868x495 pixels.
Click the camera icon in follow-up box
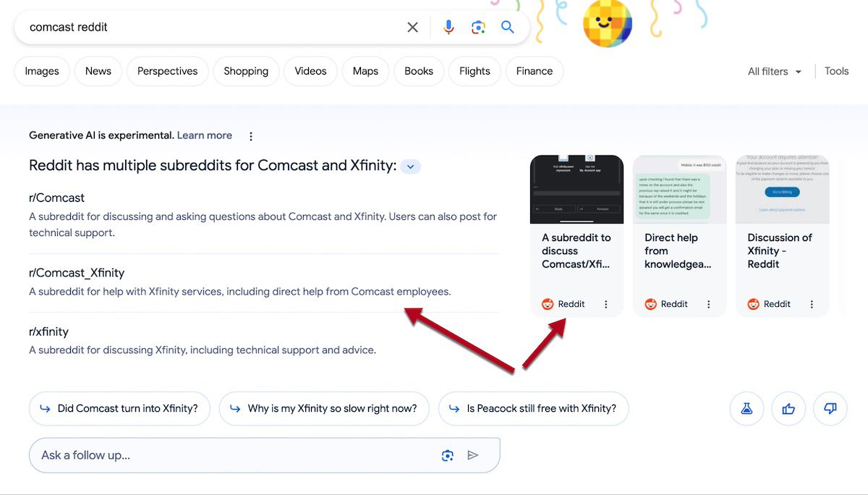[x=448, y=455]
